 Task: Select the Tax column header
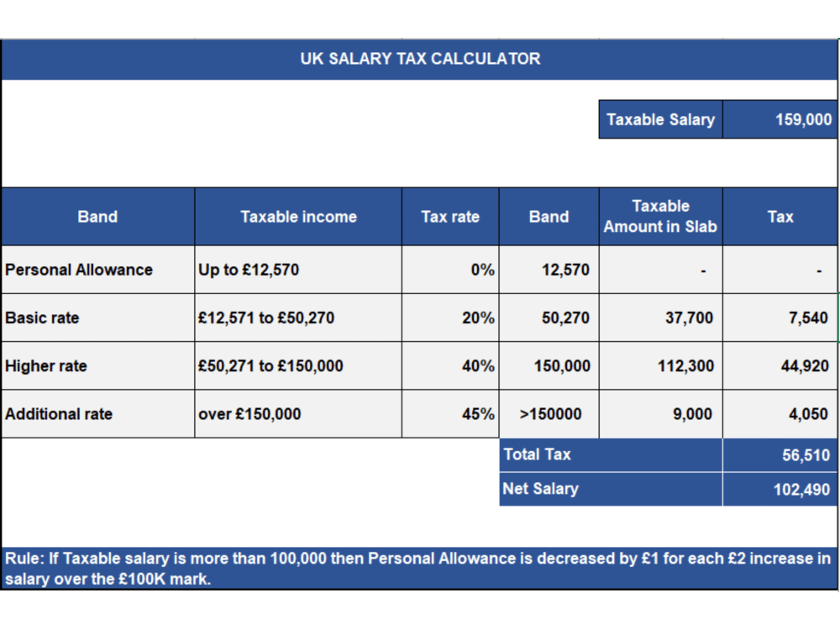tap(780, 216)
